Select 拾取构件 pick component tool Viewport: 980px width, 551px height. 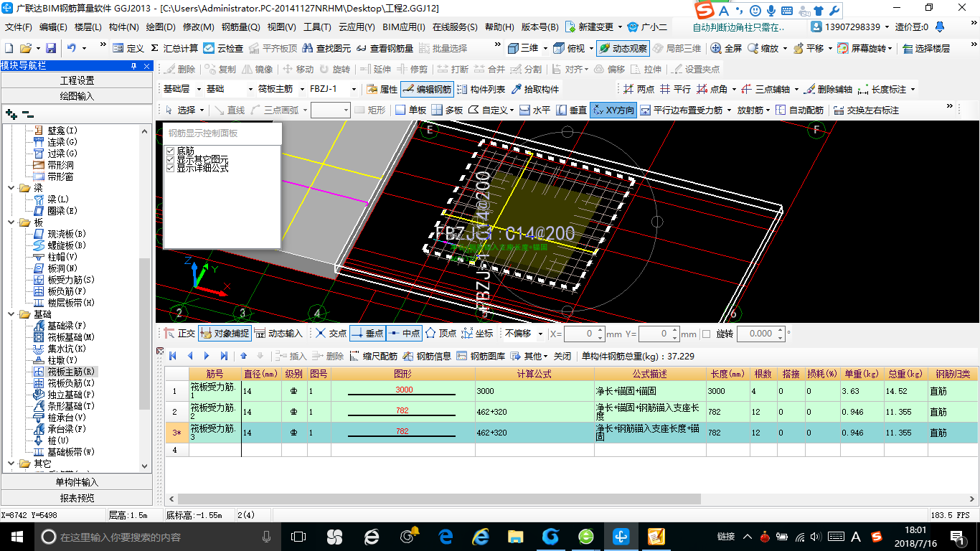534,90
